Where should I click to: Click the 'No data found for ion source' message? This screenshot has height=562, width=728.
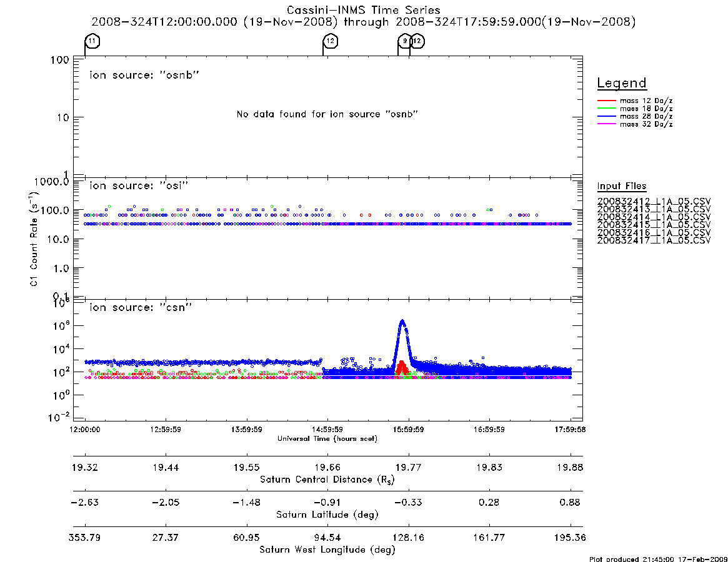(x=327, y=114)
